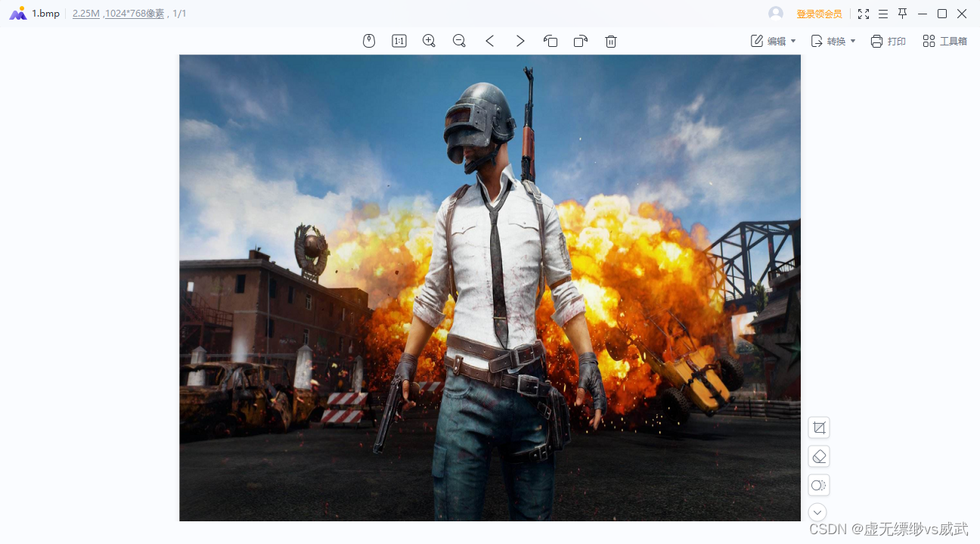Maximize the viewer window

942,14
